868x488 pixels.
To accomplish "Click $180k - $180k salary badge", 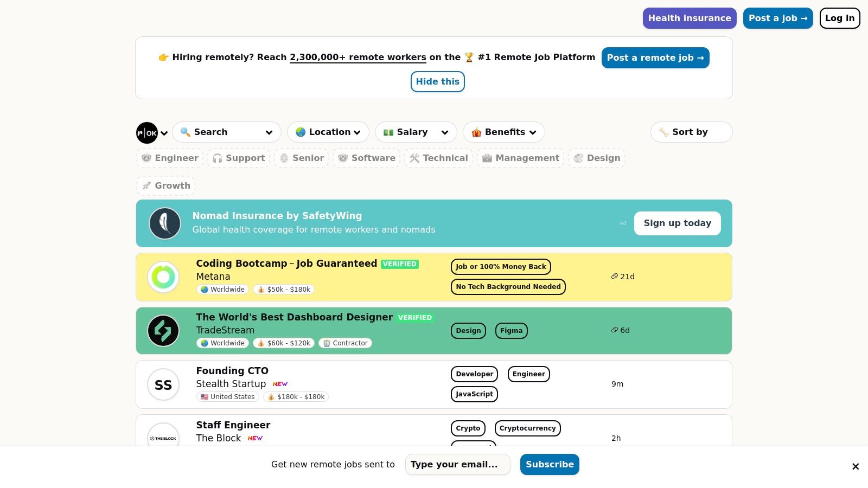I will point(296,397).
